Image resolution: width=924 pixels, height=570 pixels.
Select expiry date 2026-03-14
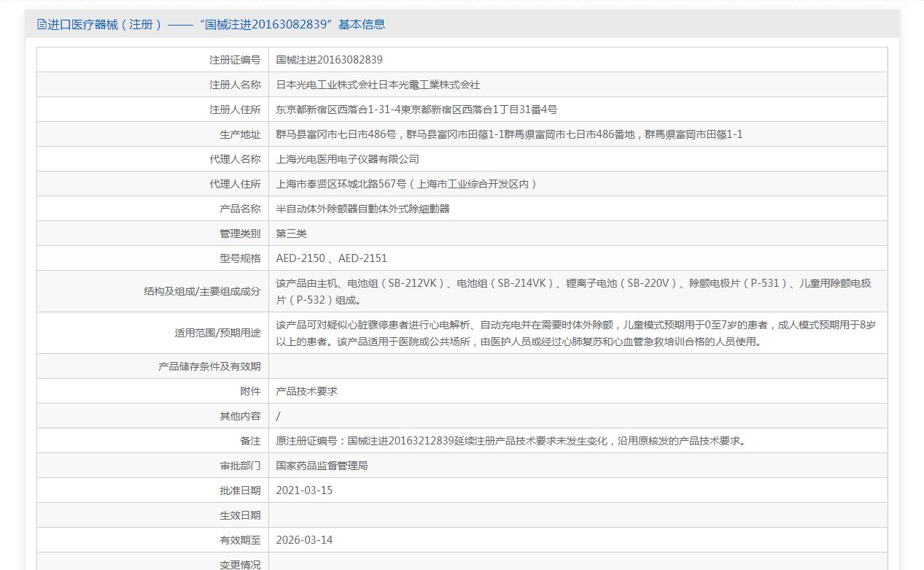point(304,540)
